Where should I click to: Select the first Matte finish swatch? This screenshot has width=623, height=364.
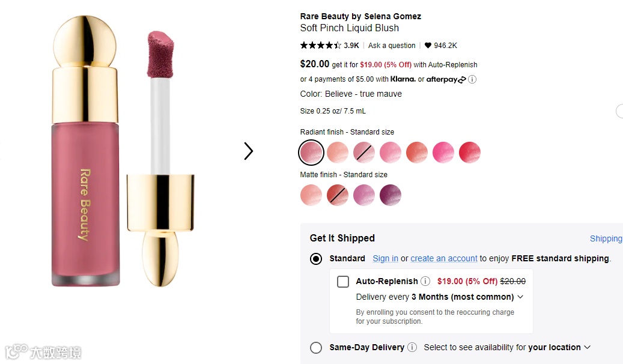(x=311, y=195)
